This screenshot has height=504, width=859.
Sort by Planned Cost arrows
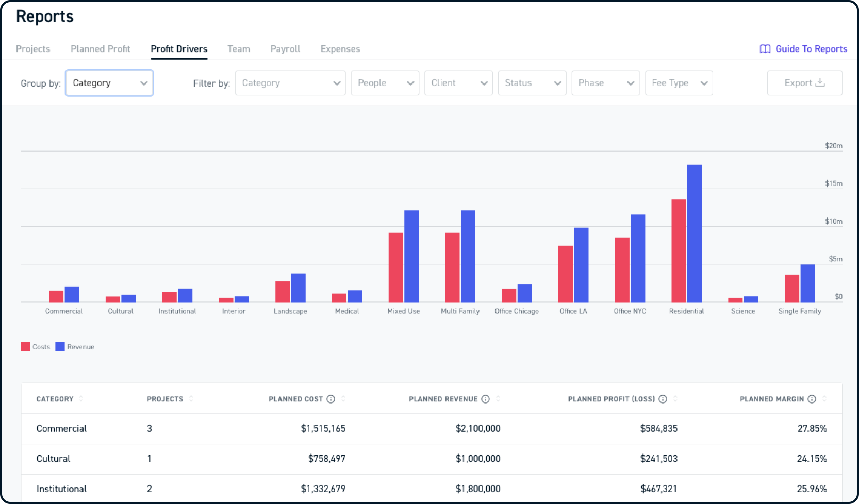coord(343,399)
